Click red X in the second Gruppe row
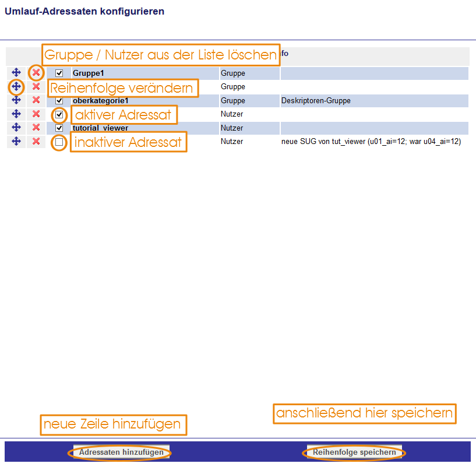The width and height of the screenshot is (476, 467). (36, 87)
